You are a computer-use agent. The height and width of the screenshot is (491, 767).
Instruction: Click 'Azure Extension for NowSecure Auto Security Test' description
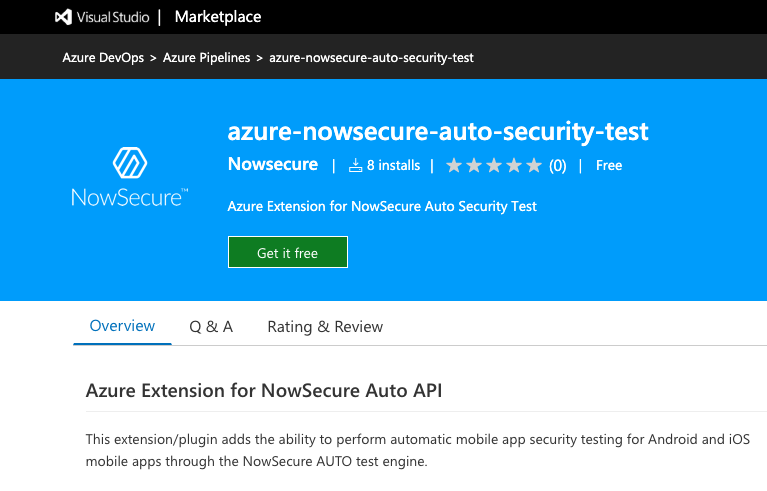pos(382,206)
